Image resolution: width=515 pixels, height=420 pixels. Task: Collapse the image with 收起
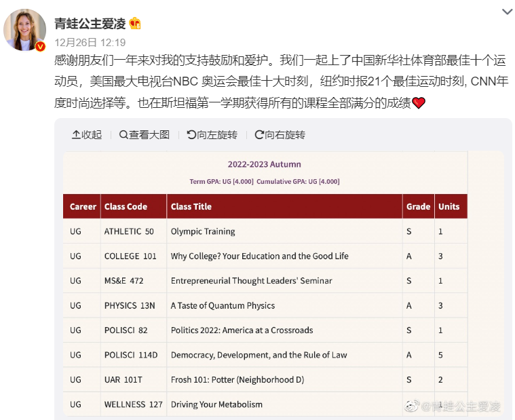click(87, 134)
